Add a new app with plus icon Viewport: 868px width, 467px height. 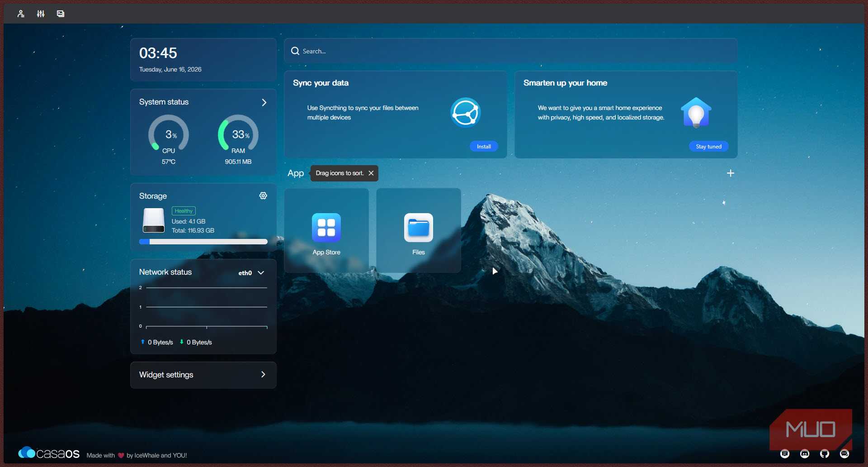click(x=731, y=173)
